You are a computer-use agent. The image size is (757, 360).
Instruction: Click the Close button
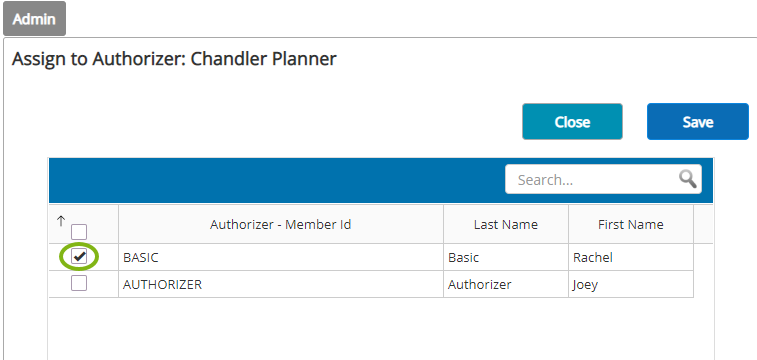click(x=572, y=122)
